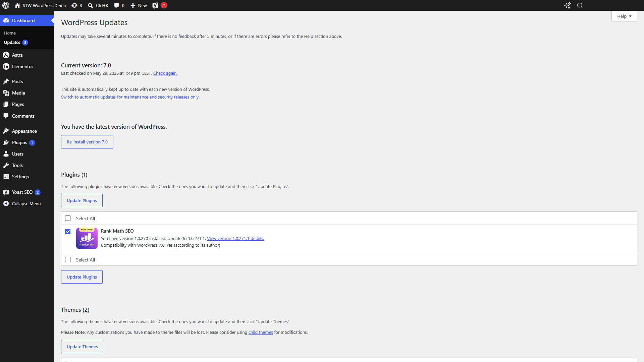The image size is (644, 362).
Task: Open the updates icon in the admin bar
Action: tap(74, 5)
